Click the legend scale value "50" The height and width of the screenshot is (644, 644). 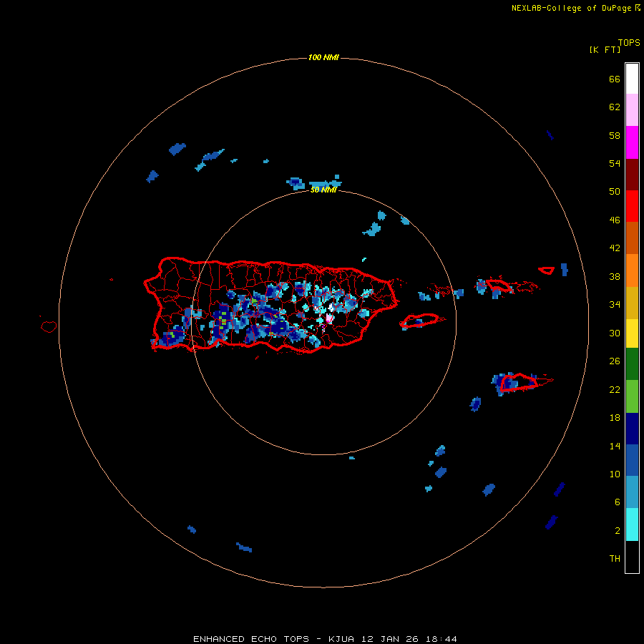(615, 192)
